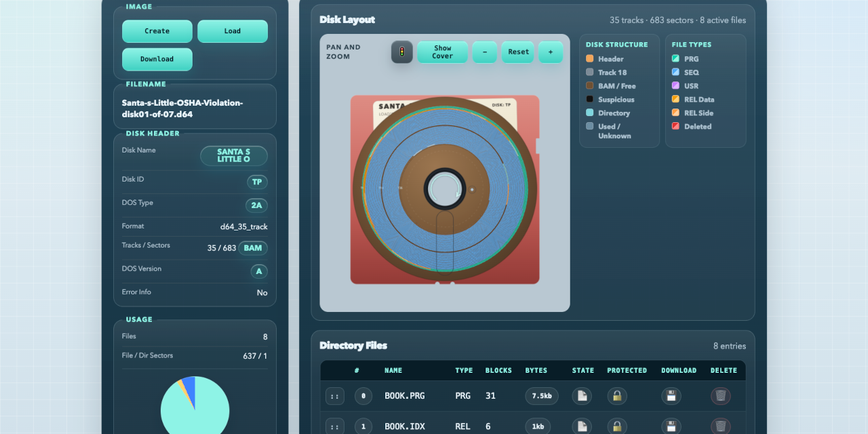Delete BOOK.IDX with trash icon

point(721,427)
